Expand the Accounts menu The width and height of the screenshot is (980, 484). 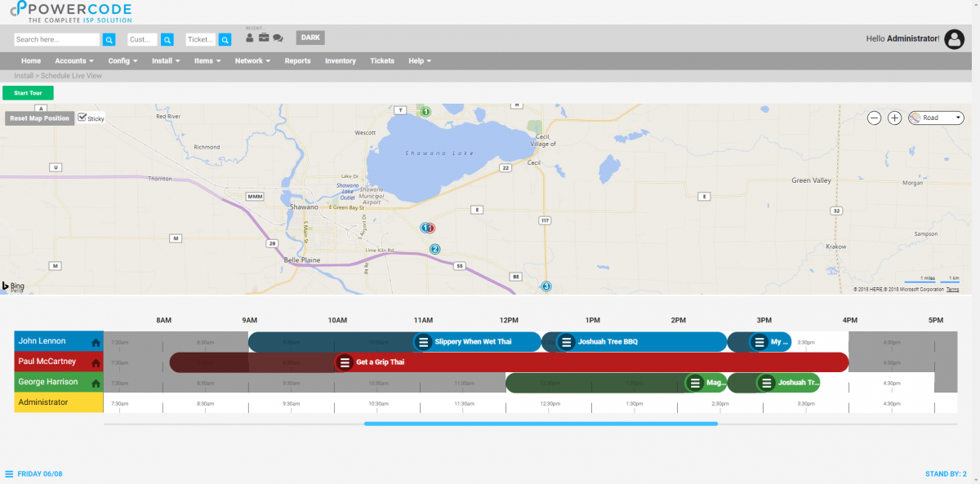tap(73, 61)
